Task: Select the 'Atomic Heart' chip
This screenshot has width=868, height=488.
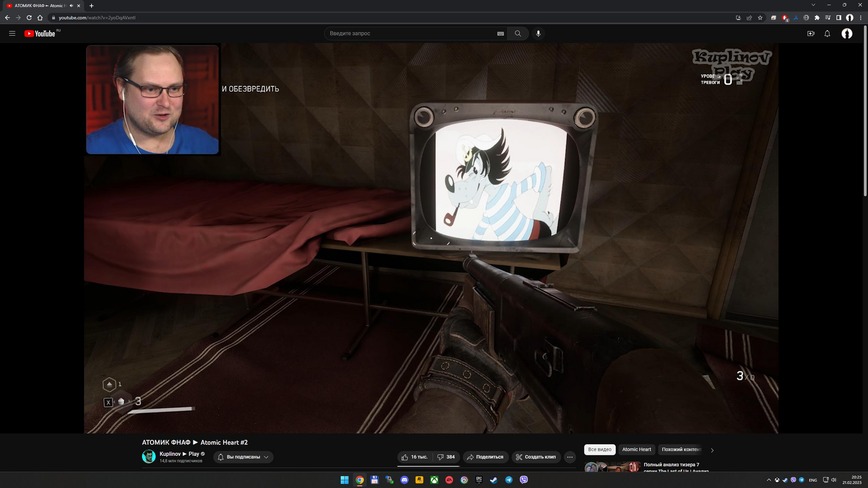Action: [x=637, y=449]
